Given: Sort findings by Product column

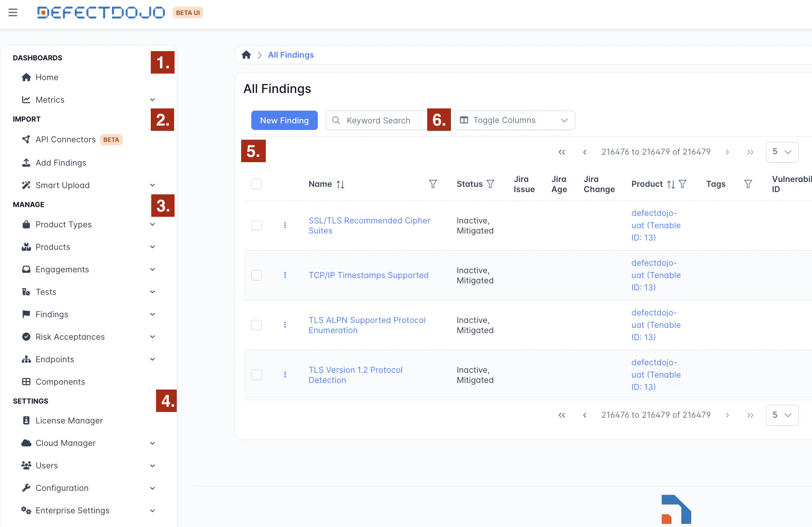Looking at the screenshot, I should click(670, 184).
